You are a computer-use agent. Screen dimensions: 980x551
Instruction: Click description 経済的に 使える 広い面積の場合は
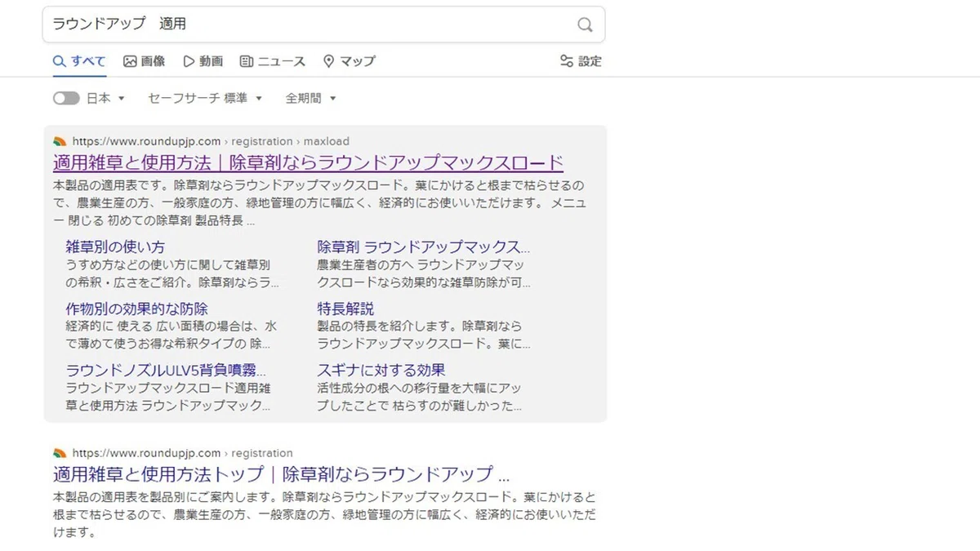point(171,335)
